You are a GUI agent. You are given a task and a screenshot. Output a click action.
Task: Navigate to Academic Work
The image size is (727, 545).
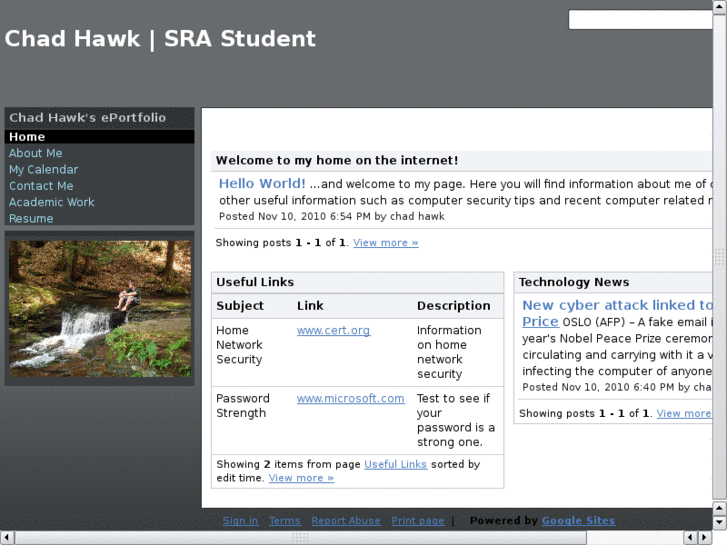[51, 202]
